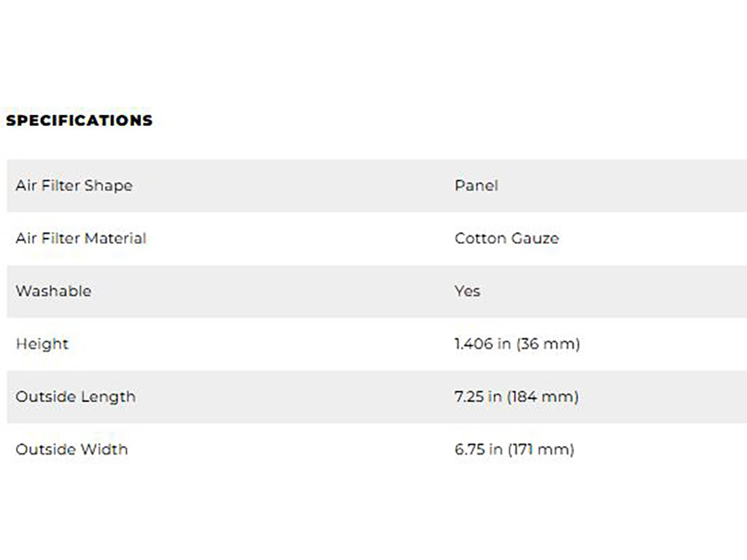Click the 7.25 in inch measurement

coord(477,397)
